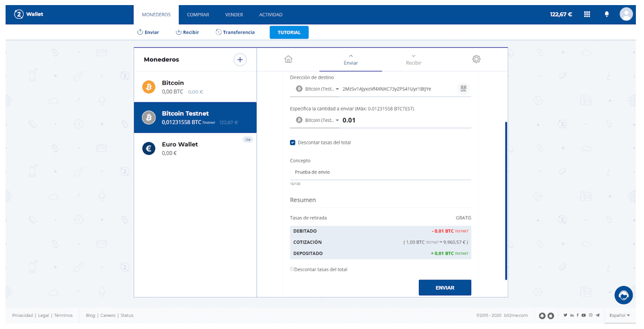Visit the YouTube channel icon

point(584,315)
